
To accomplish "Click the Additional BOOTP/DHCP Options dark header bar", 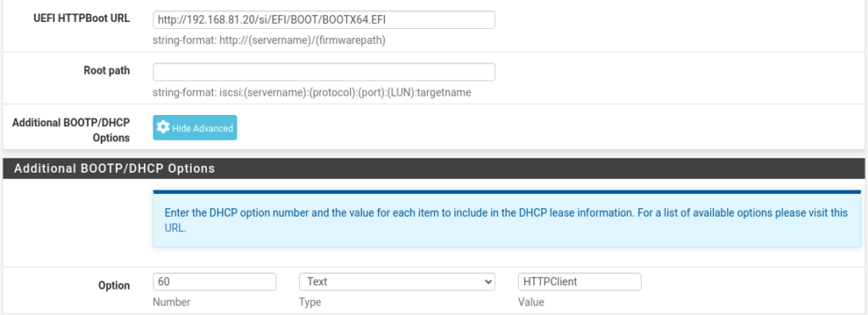I will tap(434, 169).
